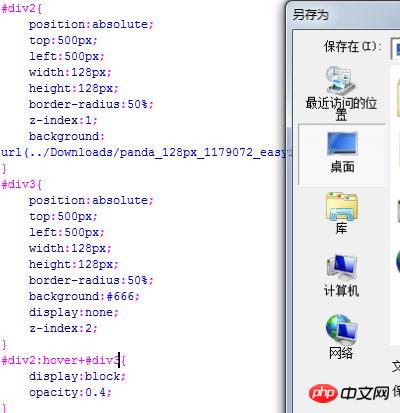Click the 'z-index:2;' code line
The image size is (400, 413).
[63, 328]
